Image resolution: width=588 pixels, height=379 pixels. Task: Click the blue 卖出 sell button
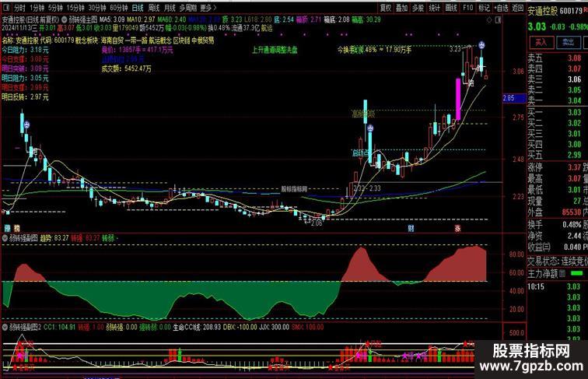[568, 42]
